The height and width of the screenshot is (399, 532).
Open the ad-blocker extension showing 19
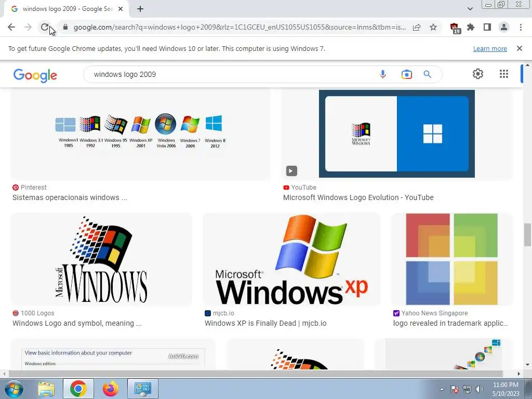point(455,28)
